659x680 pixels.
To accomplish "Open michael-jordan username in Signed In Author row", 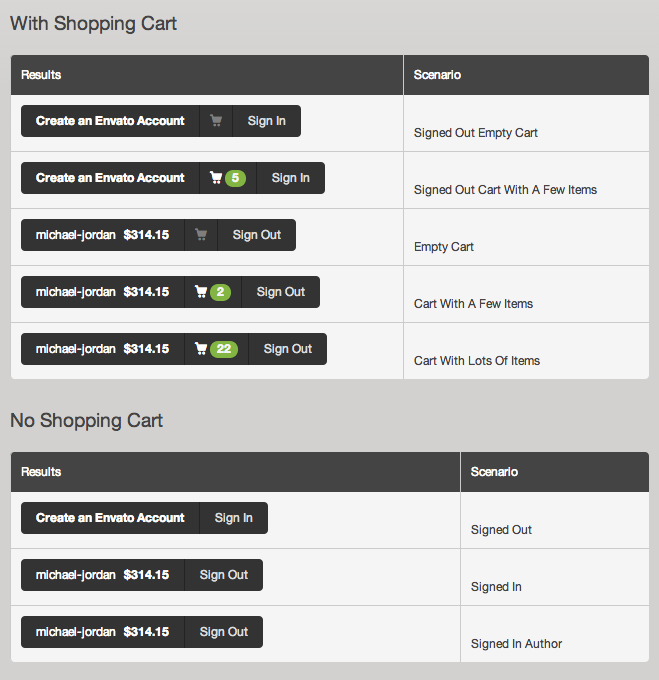I will point(76,632).
